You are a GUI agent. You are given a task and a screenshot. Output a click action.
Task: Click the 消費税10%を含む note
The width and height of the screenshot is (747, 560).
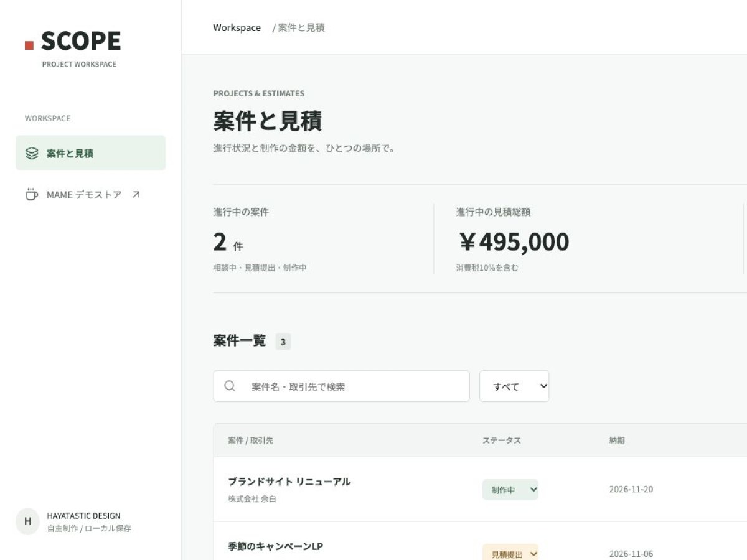click(487, 268)
